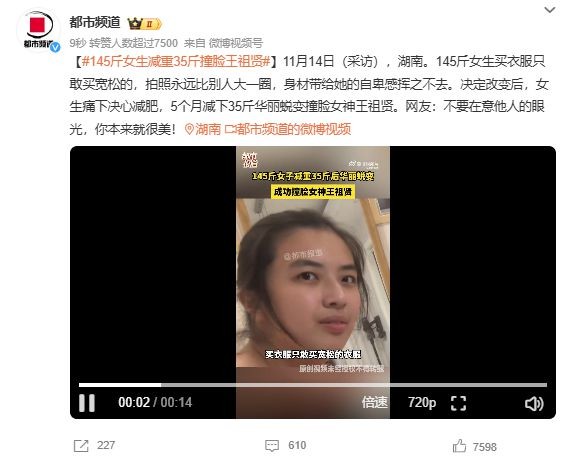Open the 湖南 location tag
The height and width of the screenshot is (462, 573).
(x=202, y=129)
